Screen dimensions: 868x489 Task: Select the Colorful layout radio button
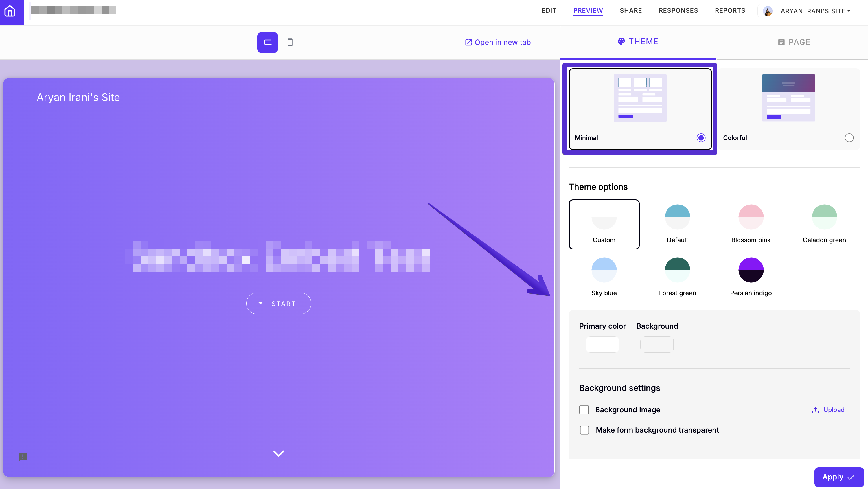pyautogui.click(x=849, y=138)
